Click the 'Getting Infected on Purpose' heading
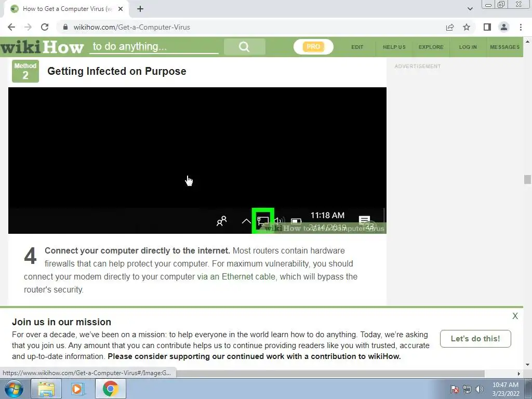The image size is (532, 399). tap(117, 71)
